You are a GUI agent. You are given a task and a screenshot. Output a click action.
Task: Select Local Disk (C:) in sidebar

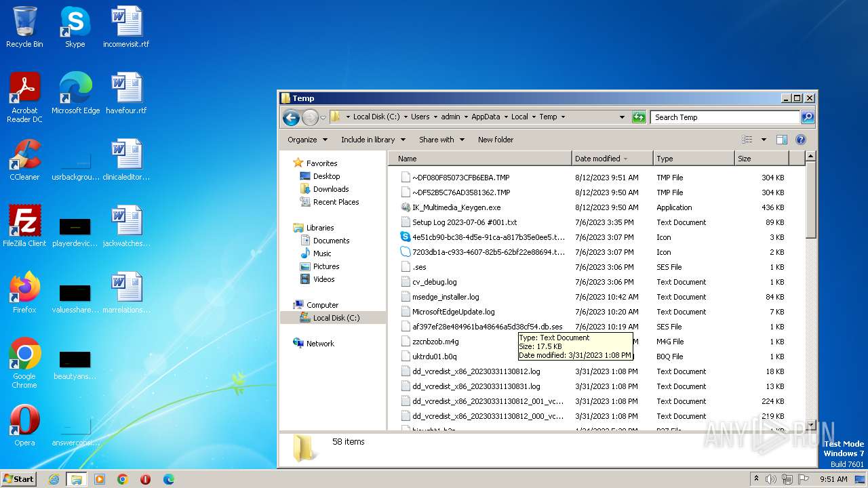click(x=334, y=318)
